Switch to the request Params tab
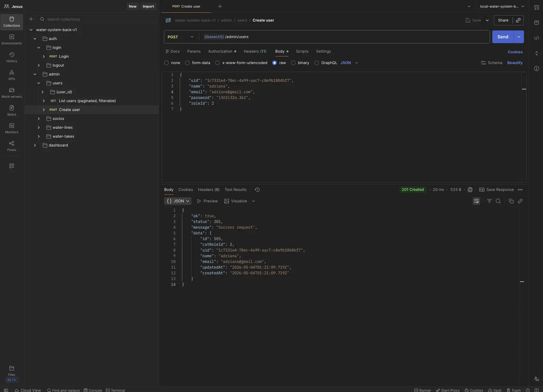The image size is (543, 392). (x=194, y=51)
